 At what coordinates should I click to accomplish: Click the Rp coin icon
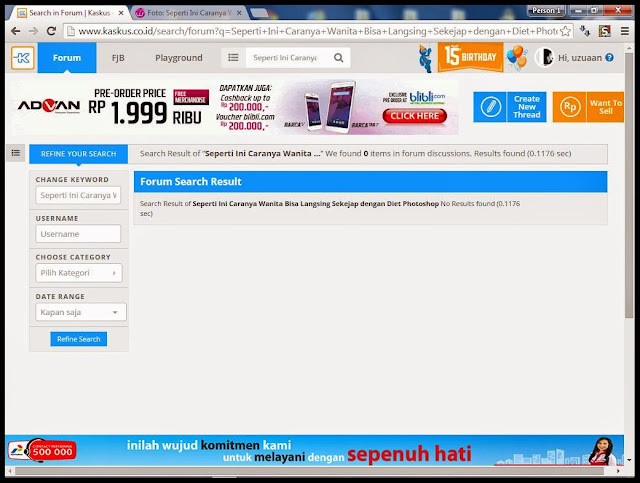click(570, 107)
